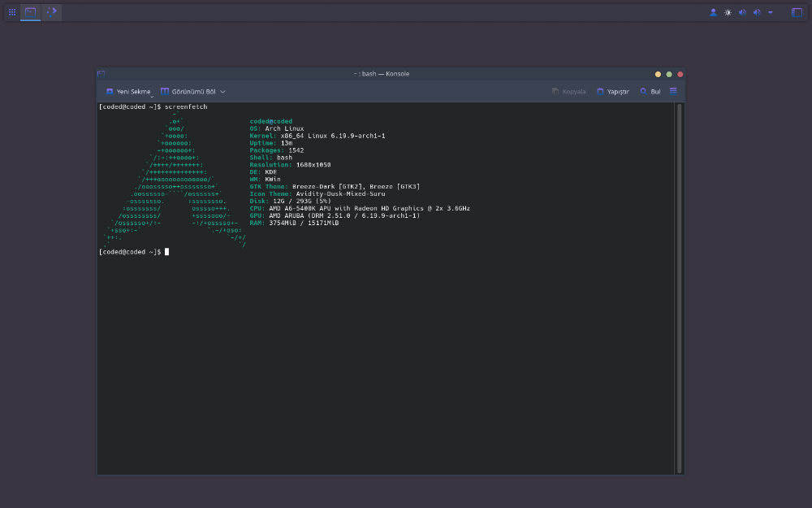Open the Konsole window menu icon in the title bar
Viewport: 812px width, 508px height.
[x=101, y=74]
